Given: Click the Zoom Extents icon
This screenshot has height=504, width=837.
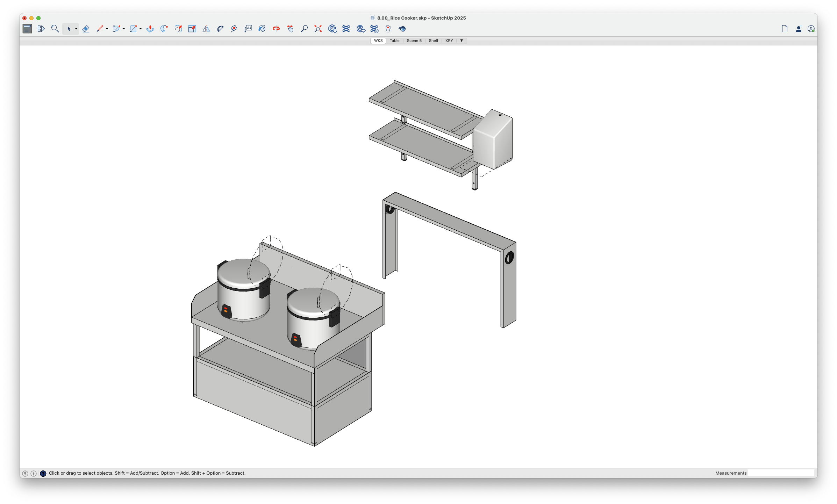Looking at the screenshot, I should (318, 29).
